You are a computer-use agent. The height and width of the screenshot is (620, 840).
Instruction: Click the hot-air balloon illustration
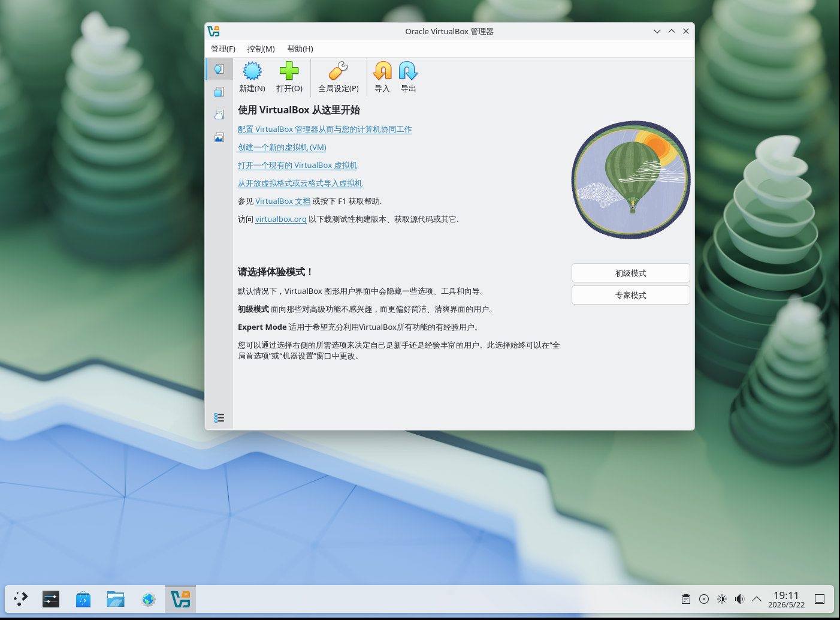tap(631, 180)
